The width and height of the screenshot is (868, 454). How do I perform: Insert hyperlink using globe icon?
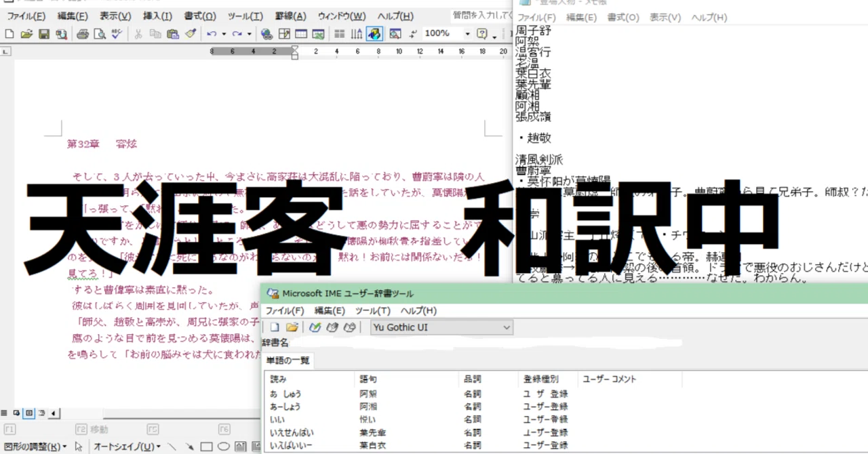pos(267,34)
